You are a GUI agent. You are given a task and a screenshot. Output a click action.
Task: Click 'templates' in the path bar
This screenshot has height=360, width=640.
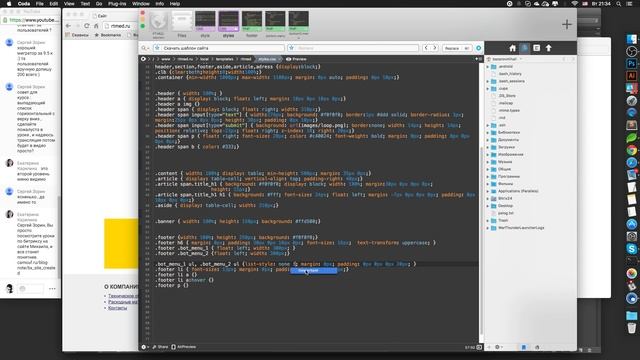224,59
